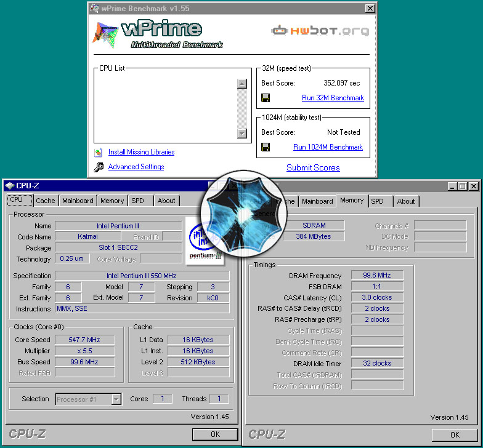Open Advanced Settings link
483x448 pixels.
[136, 167]
